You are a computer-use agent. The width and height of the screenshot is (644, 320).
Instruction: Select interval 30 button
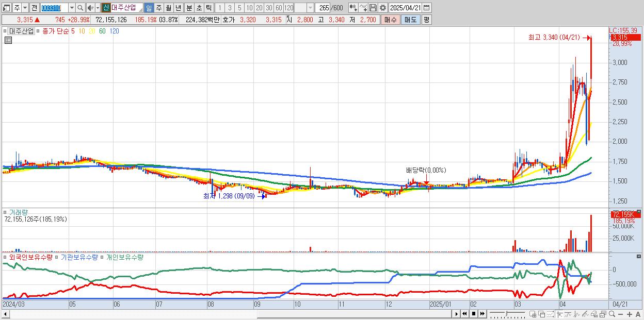269,8
